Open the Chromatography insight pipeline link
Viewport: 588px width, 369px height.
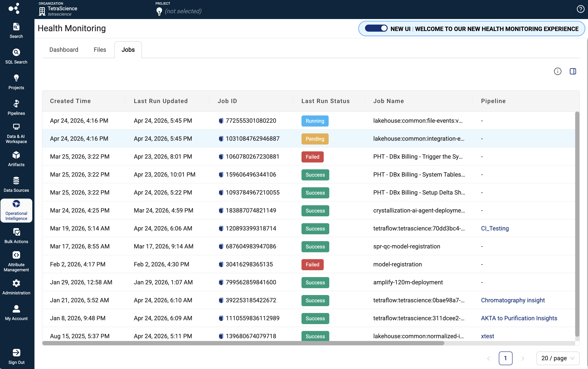[x=512, y=300]
